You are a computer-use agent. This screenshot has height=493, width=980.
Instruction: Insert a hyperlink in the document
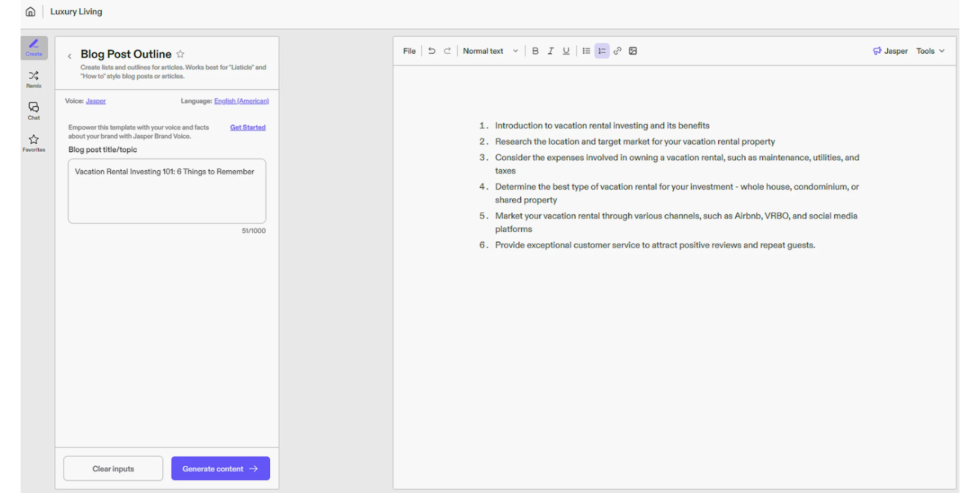click(617, 50)
